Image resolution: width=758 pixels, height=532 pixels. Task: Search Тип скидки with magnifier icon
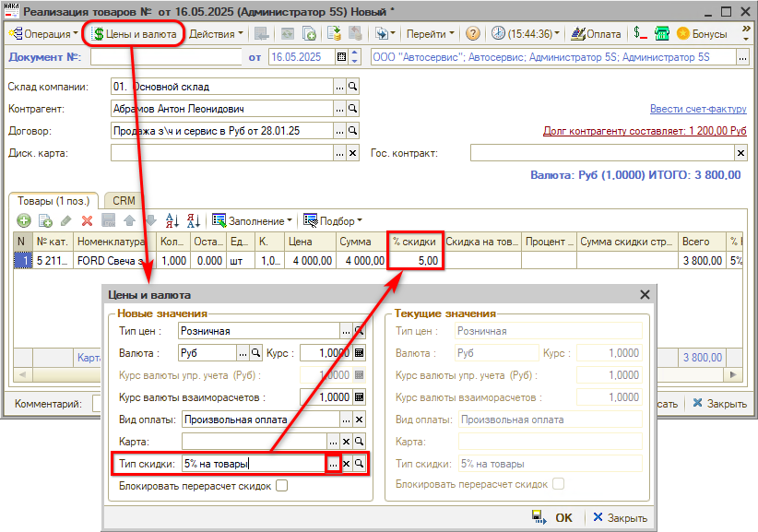tap(360, 464)
